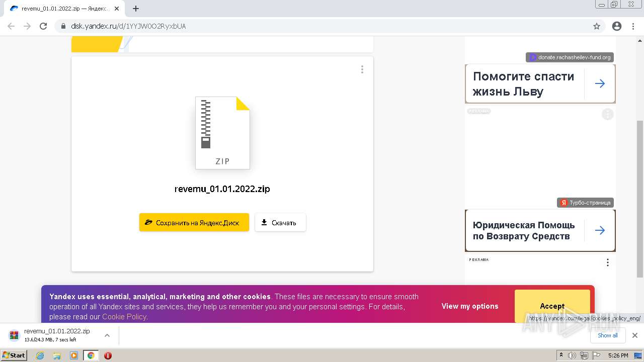644x362 pixels.
Task: Reload the Yandex Disk page
Action: [43, 26]
